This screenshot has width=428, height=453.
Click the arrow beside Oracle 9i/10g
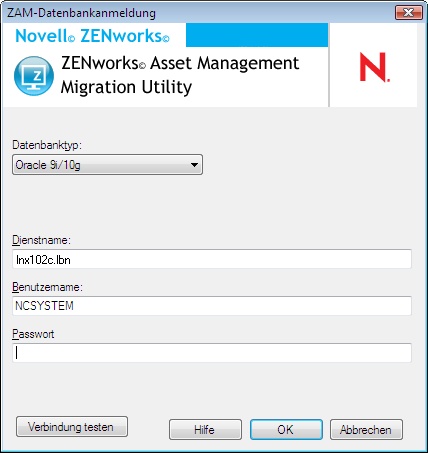194,165
